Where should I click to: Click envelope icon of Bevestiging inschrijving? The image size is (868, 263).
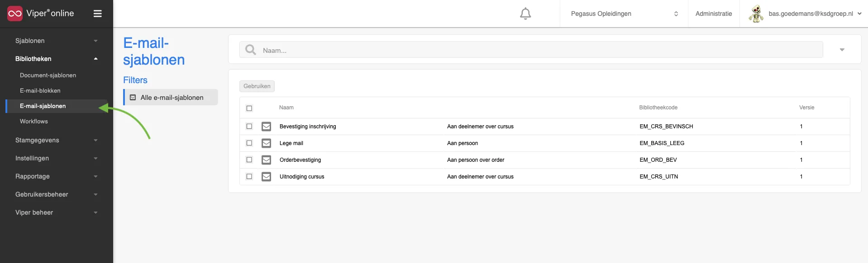pyautogui.click(x=267, y=127)
